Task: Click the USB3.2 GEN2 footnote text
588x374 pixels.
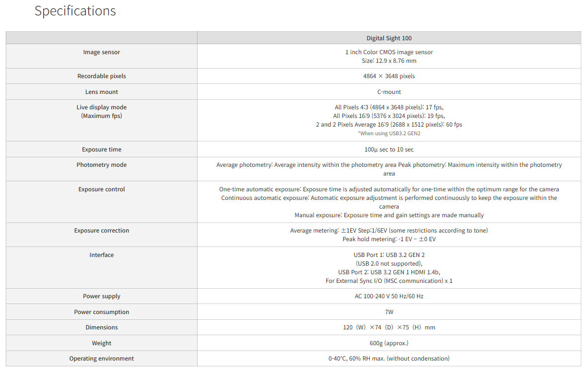Action: 389,134
